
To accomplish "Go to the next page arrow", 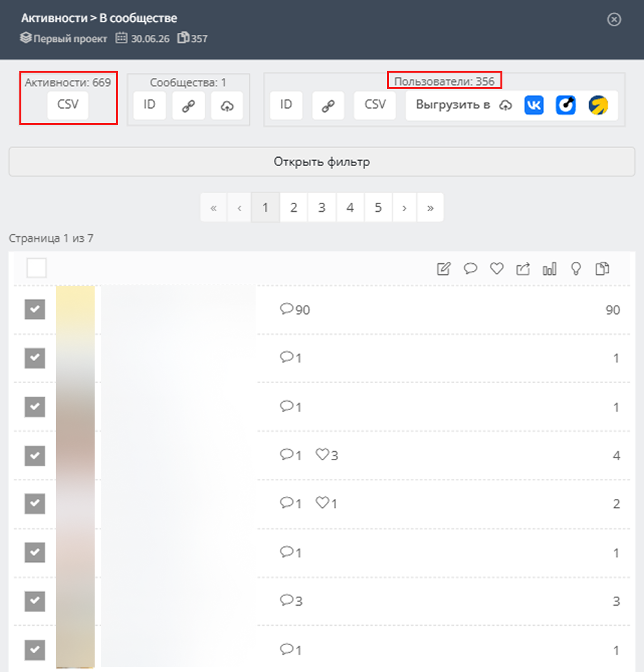I will click(x=404, y=208).
